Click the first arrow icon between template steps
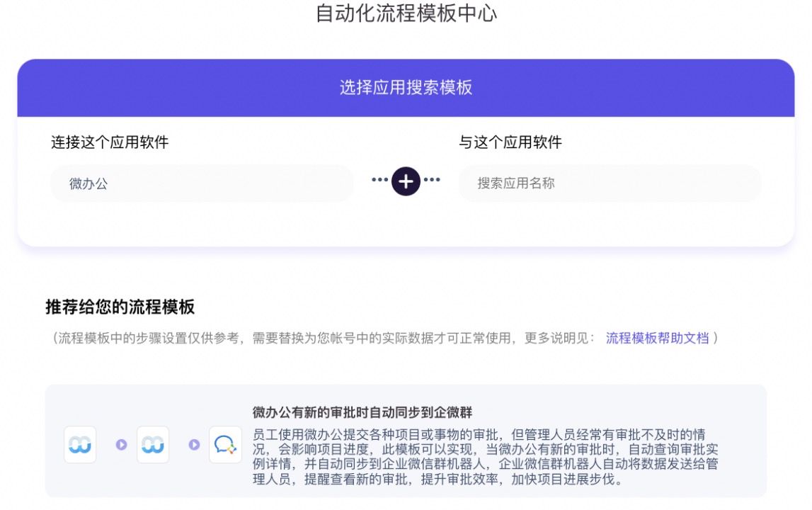812x510 pixels. pyautogui.click(x=121, y=445)
